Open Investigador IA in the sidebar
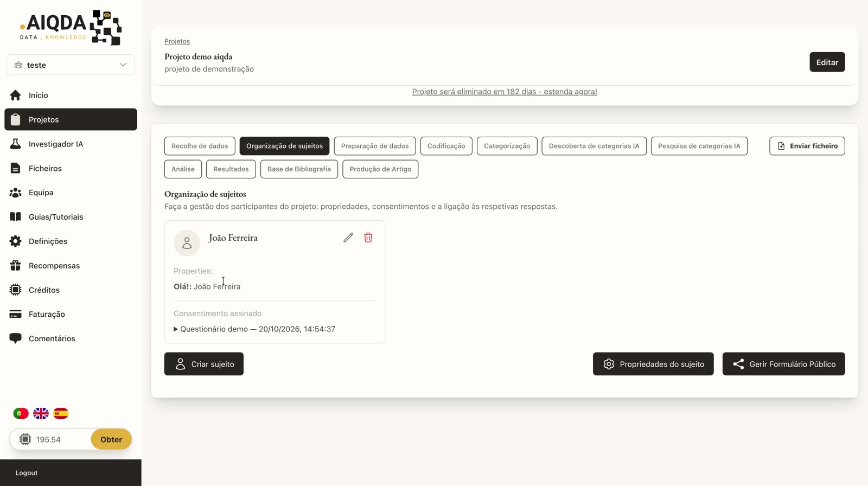The height and width of the screenshot is (486, 868). coord(71,144)
